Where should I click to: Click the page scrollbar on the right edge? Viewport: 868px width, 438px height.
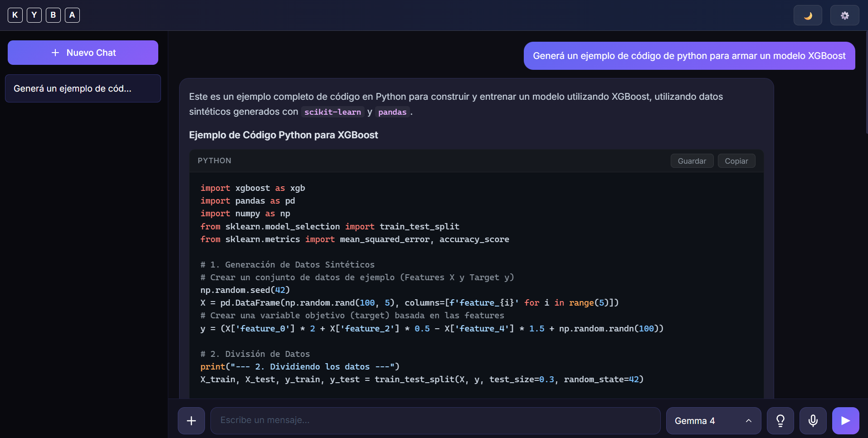pyautogui.click(x=866, y=82)
